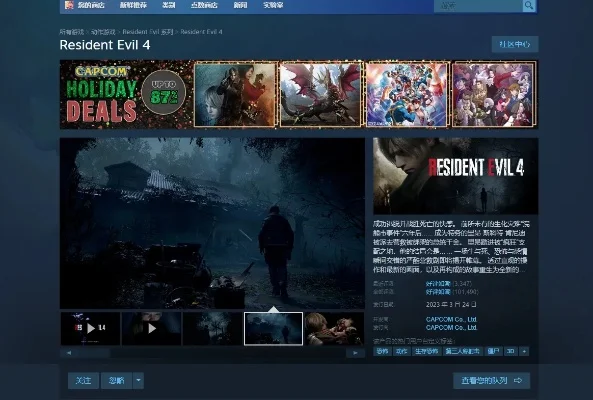This screenshot has height=400, width=593.
Task: Click the search magnifier icon
Action: [529, 5]
